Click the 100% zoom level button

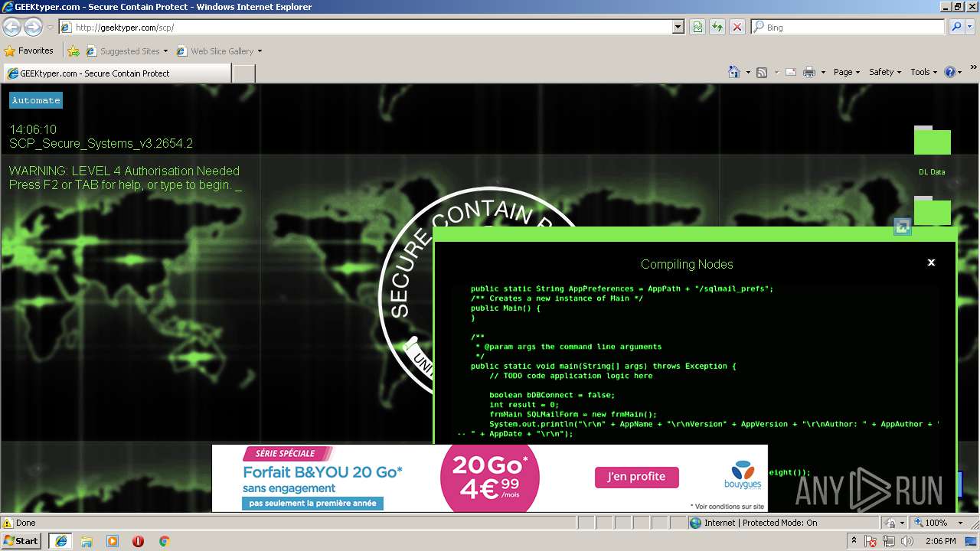point(930,523)
